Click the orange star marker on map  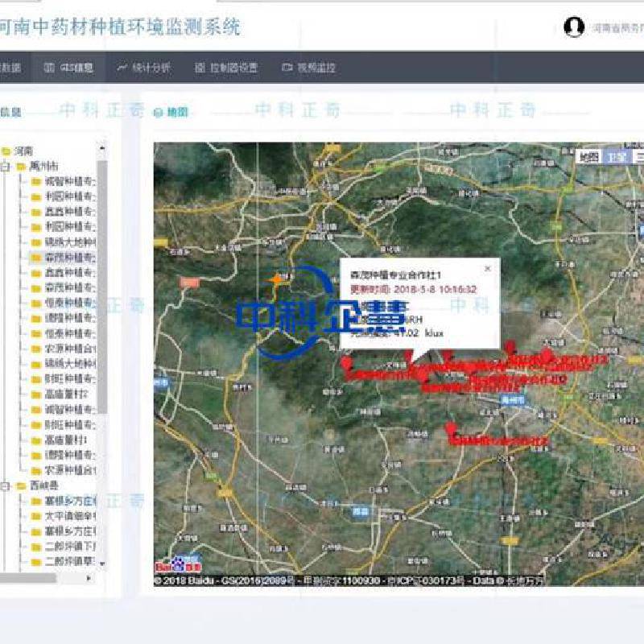(276, 279)
